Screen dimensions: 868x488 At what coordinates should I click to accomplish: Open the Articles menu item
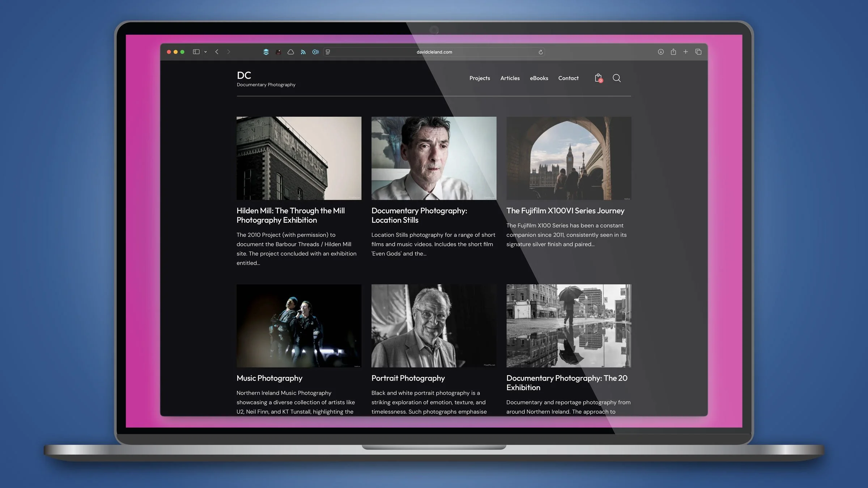(510, 78)
